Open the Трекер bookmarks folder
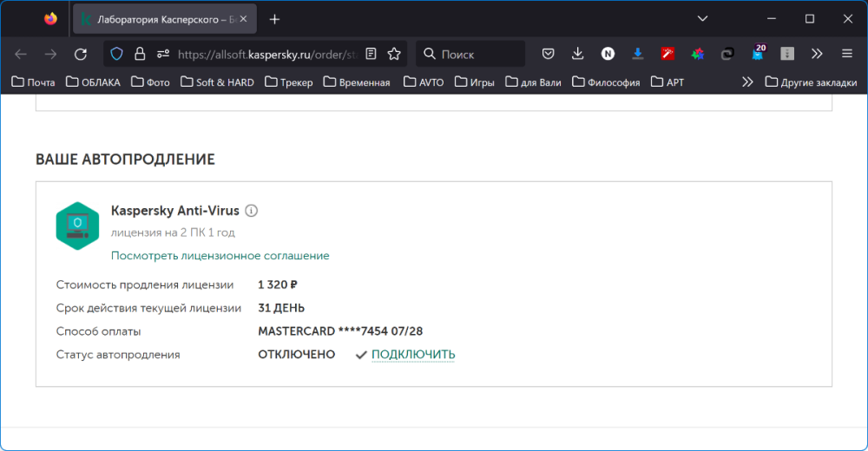 click(x=289, y=82)
